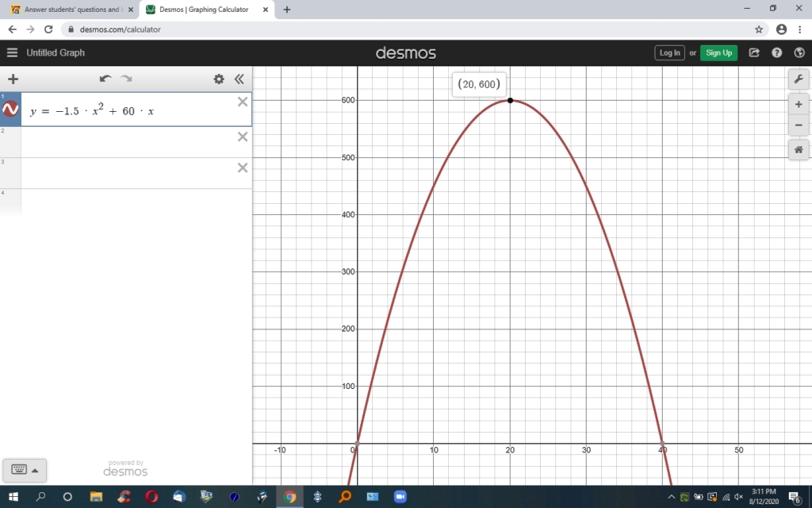Click the green Sign Up button
Image resolution: width=812 pixels, height=508 pixels.
(x=718, y=53)
